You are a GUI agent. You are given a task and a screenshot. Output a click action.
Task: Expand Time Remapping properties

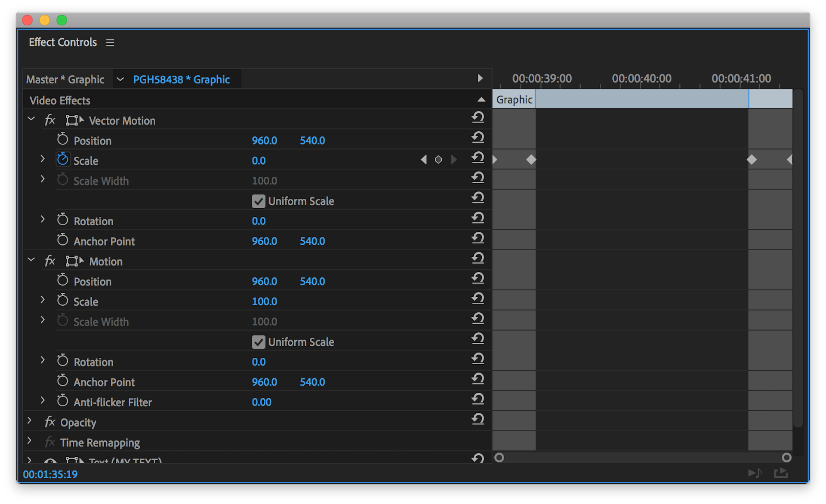point(30,441)
